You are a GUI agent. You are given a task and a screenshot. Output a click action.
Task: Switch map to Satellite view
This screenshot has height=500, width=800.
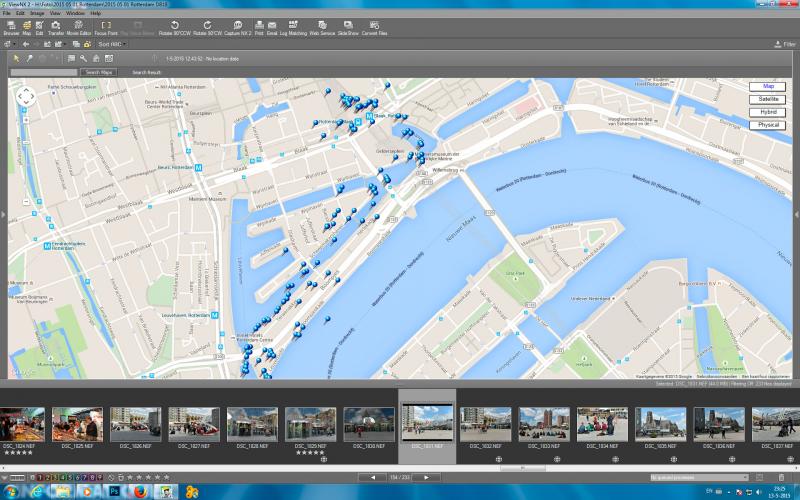[767, 99]
